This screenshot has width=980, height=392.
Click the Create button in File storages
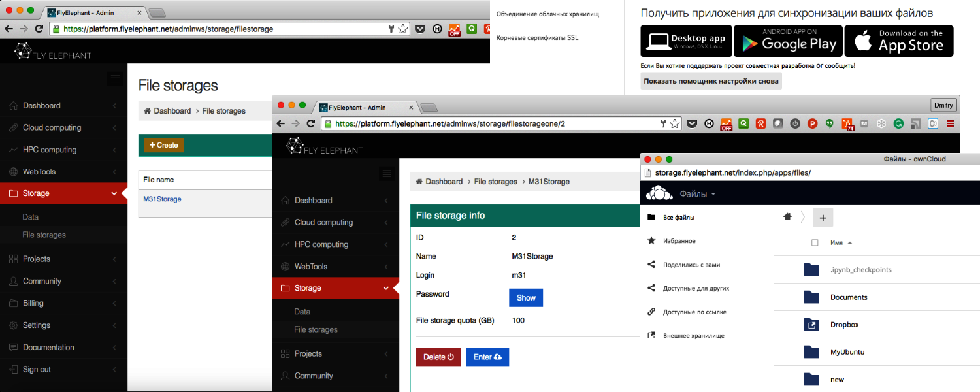click(164, 145)
